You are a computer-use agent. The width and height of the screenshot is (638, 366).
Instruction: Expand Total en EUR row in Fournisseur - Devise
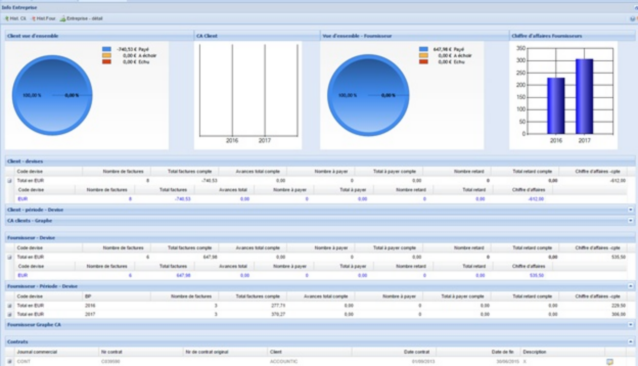(9, 257)
